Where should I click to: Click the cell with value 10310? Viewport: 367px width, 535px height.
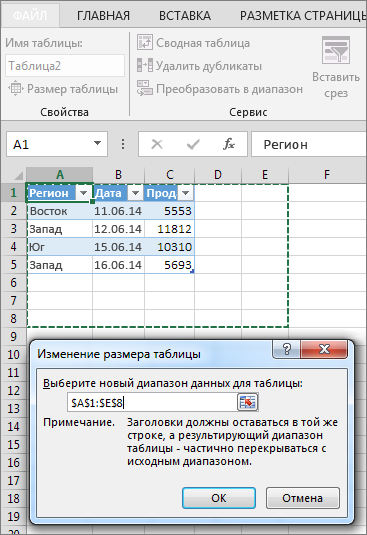pyautogui.click(x=170, y=247)
